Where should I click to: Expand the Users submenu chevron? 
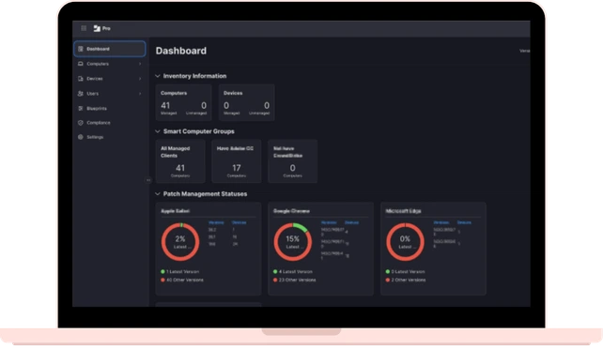pyautogui.click(x=140, y=93)
